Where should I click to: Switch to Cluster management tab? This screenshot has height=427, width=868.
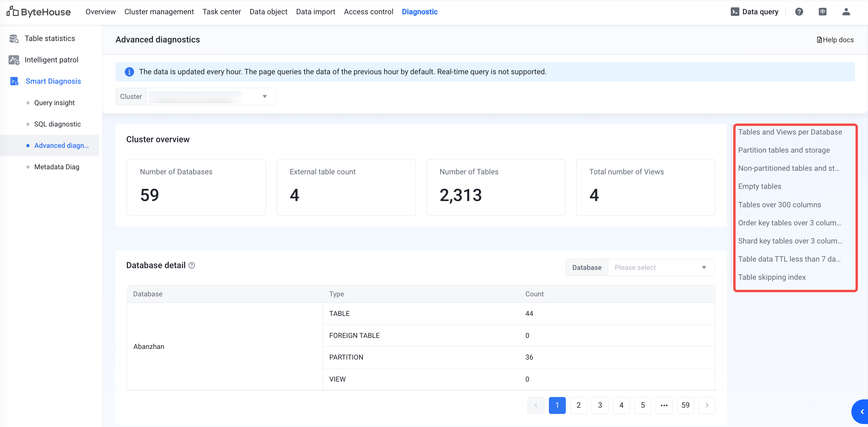(x=159, y=12)
